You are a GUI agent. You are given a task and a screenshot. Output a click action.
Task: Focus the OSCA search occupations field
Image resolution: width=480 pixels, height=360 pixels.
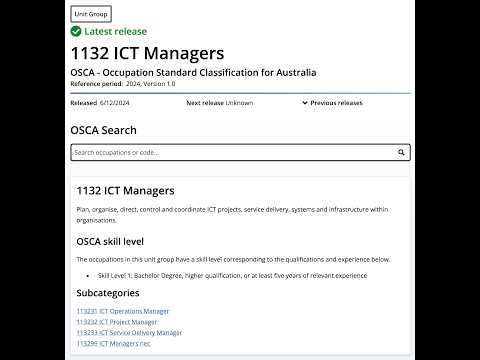240,152
